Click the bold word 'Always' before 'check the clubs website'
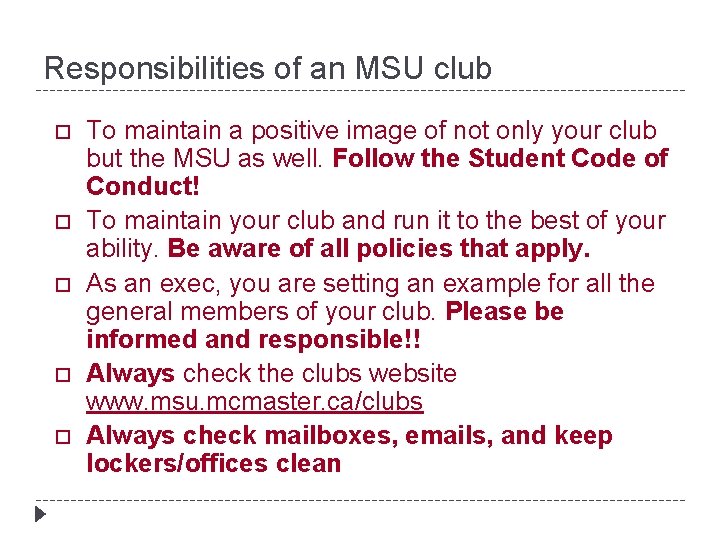This screenshot has width=720, height=540. pos(131,374)
